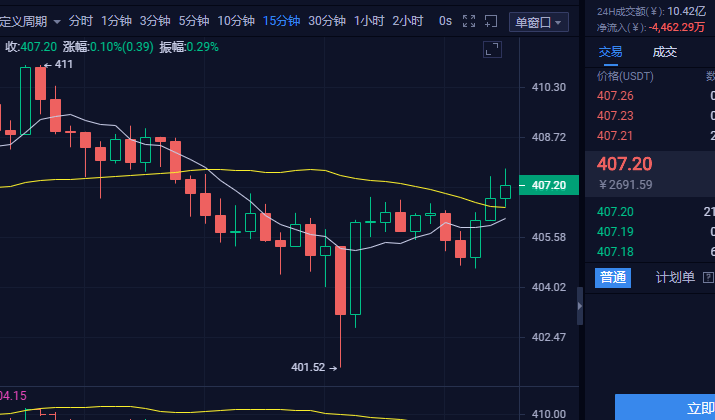Click the 振幅 0.29% readout
This screenshot has width=715, height=420.
(x=189, y=47)
